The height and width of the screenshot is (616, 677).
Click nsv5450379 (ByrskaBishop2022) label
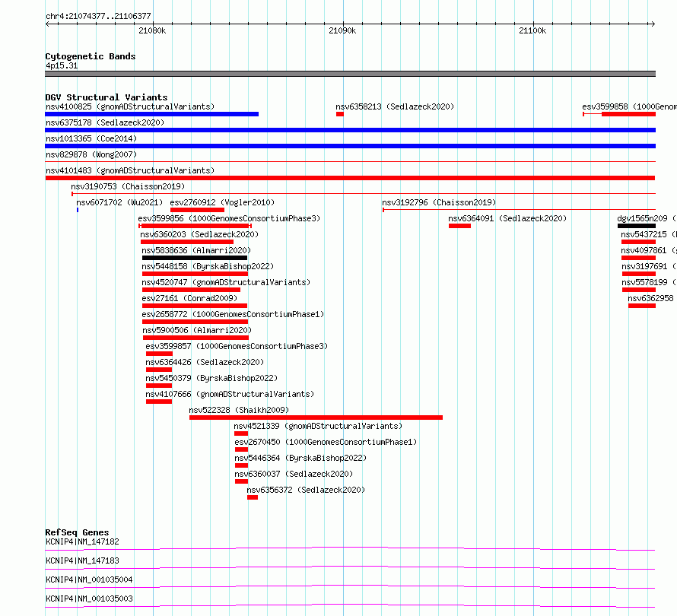pyautogui.click(x=211, y=378)
